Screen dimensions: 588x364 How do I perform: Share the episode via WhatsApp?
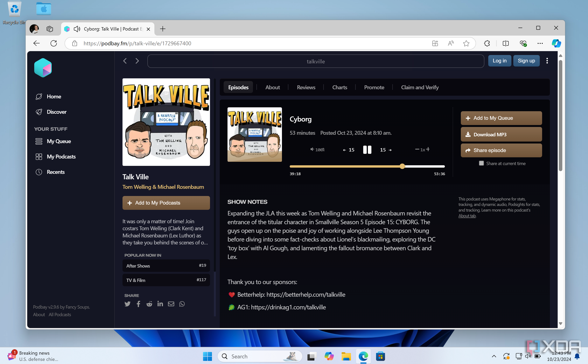pos(182,304)
